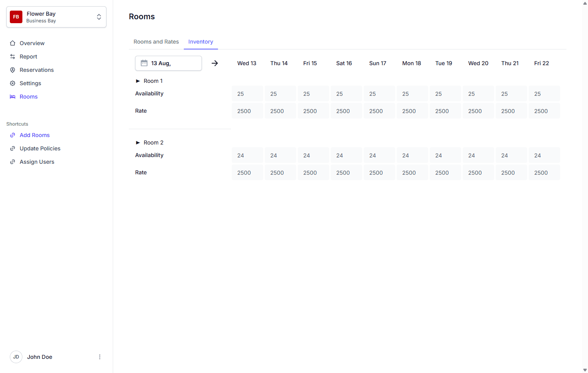Switch to the Rooms and Rates tab
This screenshot has width=588, height=373.
(x=156, y=42)
